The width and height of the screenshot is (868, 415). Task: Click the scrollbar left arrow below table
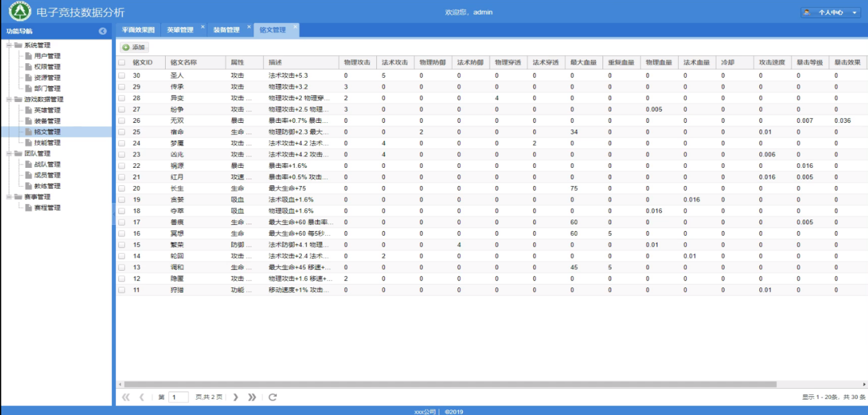pos(119,385)
